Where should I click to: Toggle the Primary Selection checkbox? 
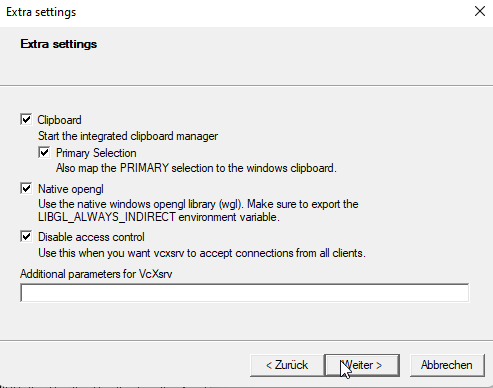44,152
